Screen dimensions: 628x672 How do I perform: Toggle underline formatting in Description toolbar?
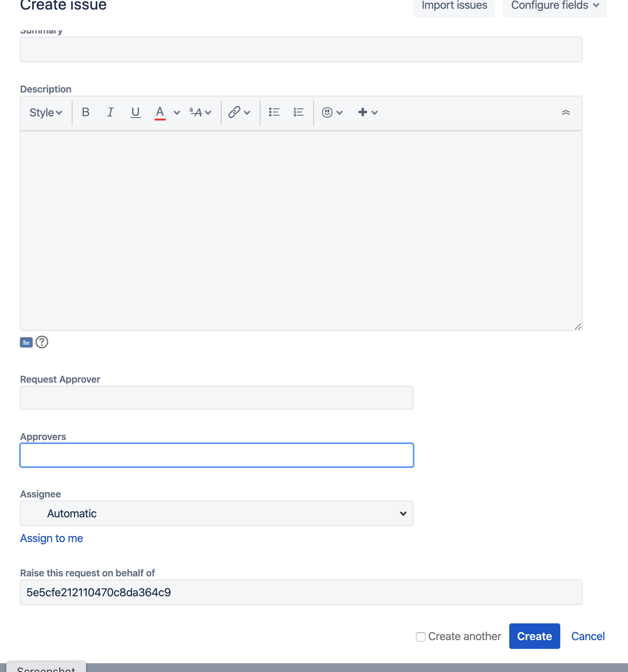click(135, 113)
